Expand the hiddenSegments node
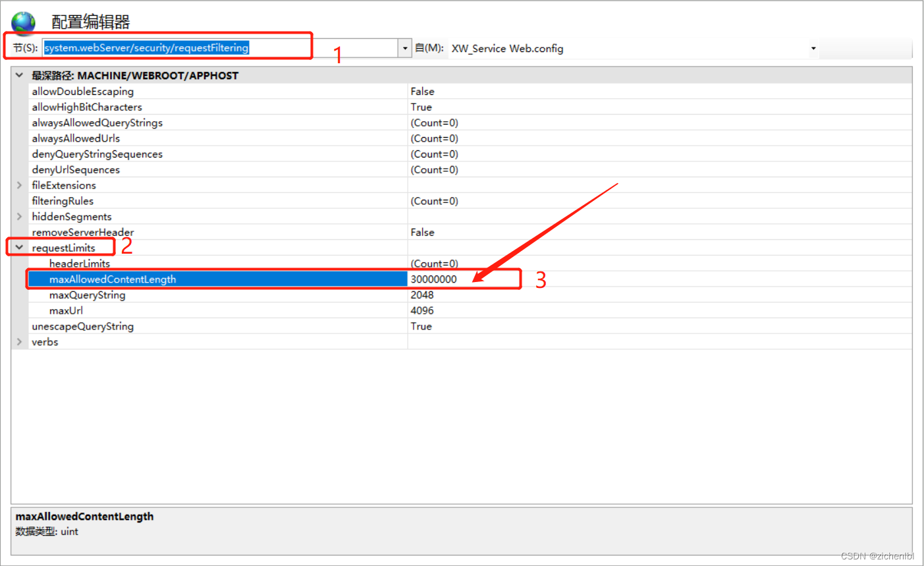 click(19, 217)
